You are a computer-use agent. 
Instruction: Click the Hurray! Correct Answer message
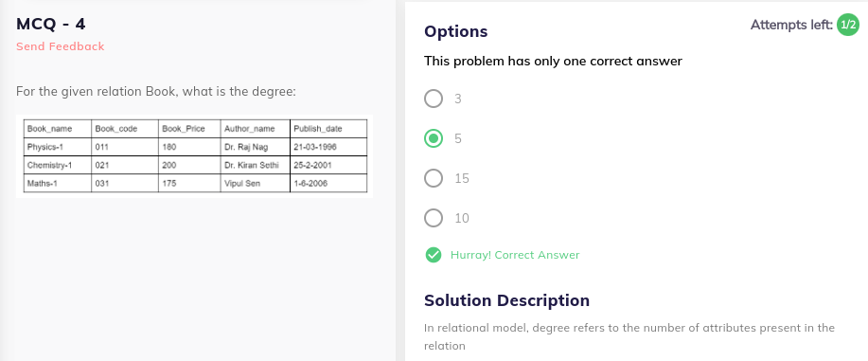coord(515,255)
